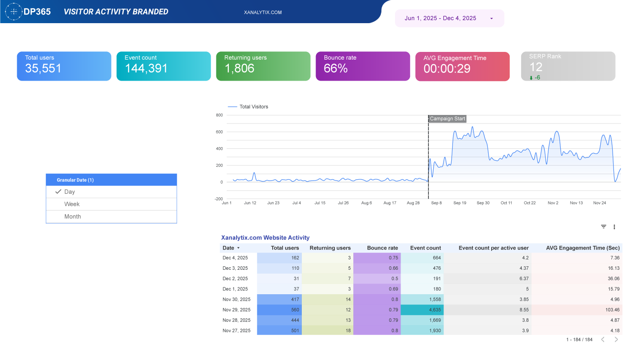Click the Total Visitors legend line marker
644x362 pixels.
pyautogui.click(x=232, y=106)
